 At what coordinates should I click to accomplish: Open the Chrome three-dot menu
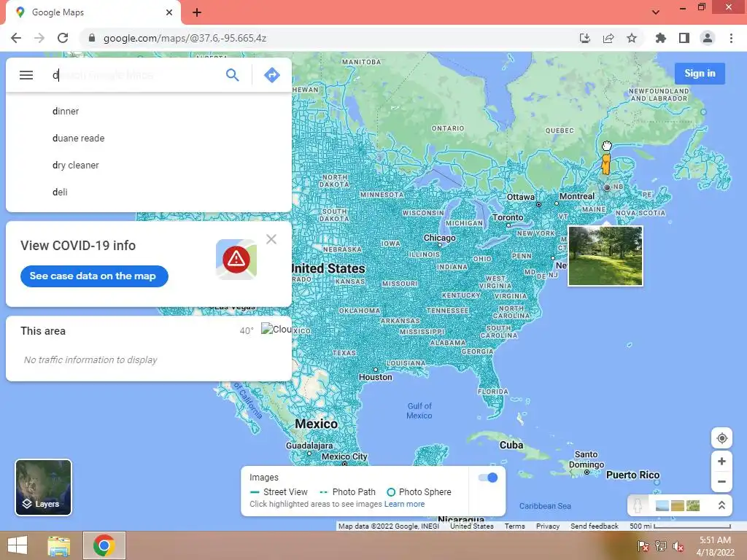(x=731, y=38)
